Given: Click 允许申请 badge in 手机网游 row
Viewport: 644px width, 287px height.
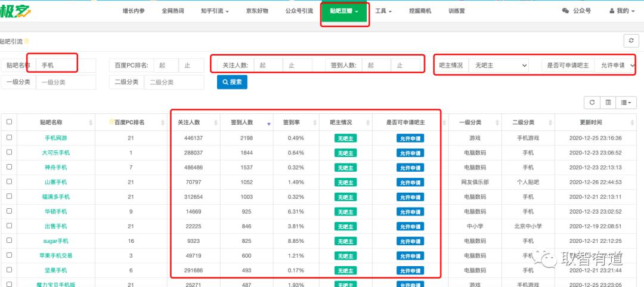Looking at the screenshot, I should [x=410, y=138].
